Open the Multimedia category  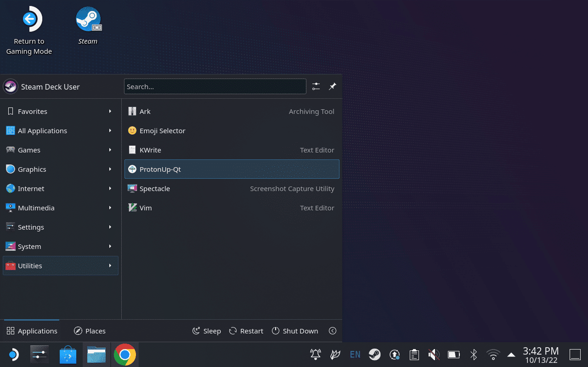pyautogui.click(x=60, y=208)
